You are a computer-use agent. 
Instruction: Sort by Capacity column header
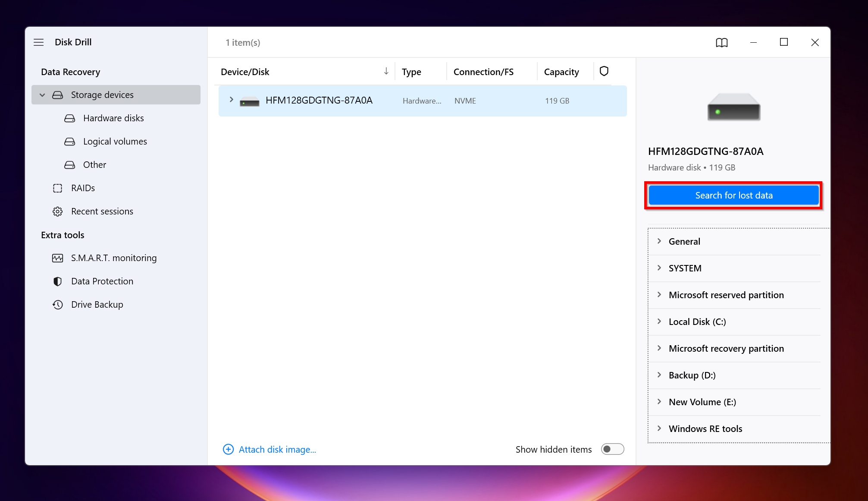pos(561,72)
